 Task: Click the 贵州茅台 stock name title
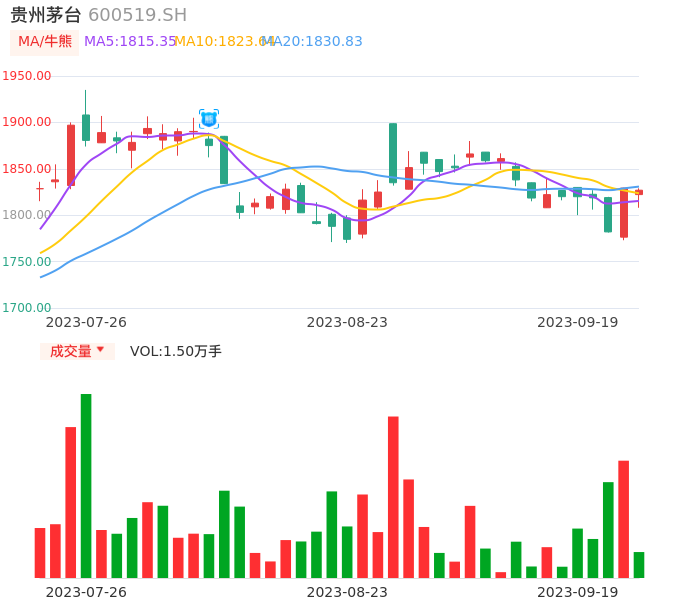[x=46, y=15]
